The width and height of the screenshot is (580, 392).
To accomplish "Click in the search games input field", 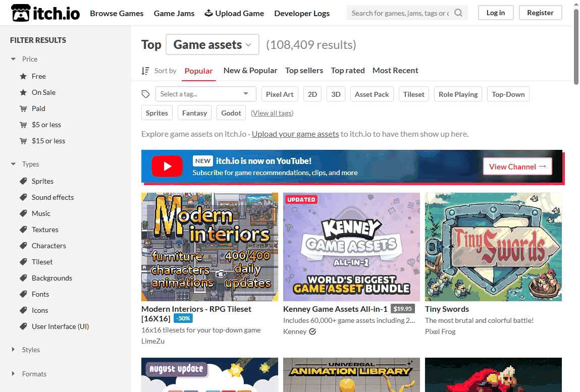I will [400, 13].
